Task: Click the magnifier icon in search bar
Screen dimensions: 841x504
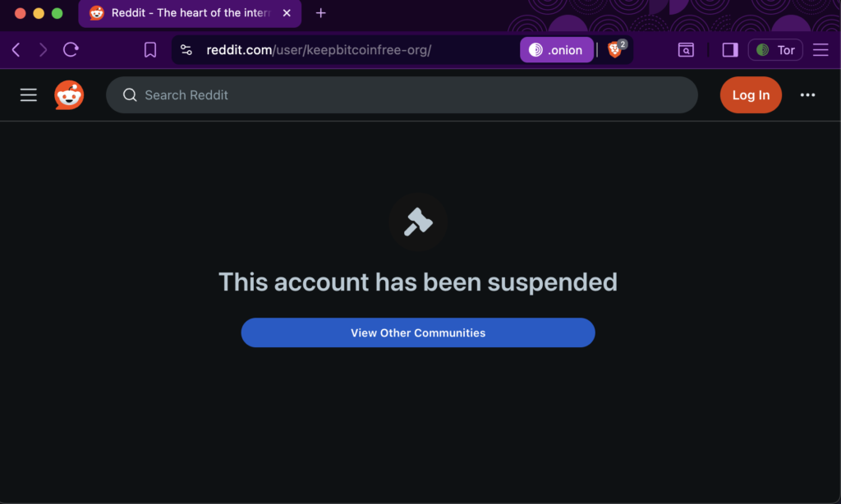Action: point(130,95)
